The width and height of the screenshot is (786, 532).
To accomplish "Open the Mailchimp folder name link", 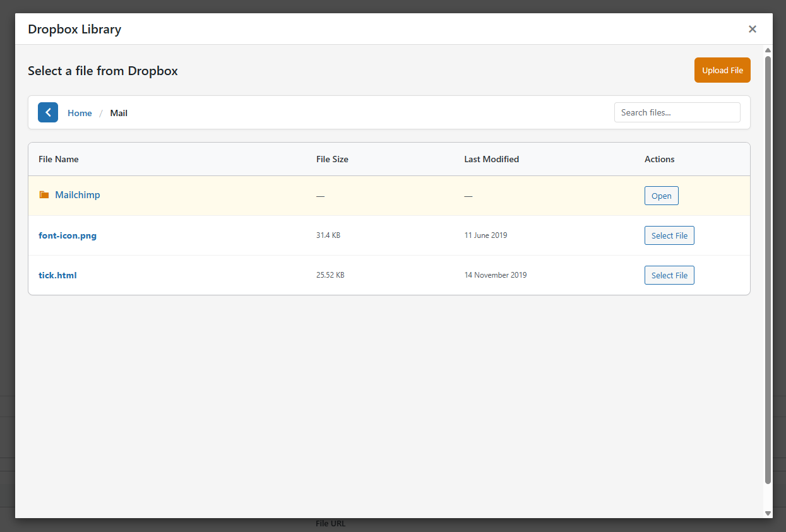I will coord(78,195).
